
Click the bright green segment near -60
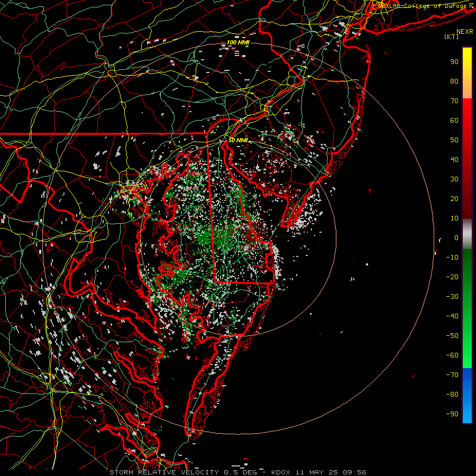tap(467, 358)
